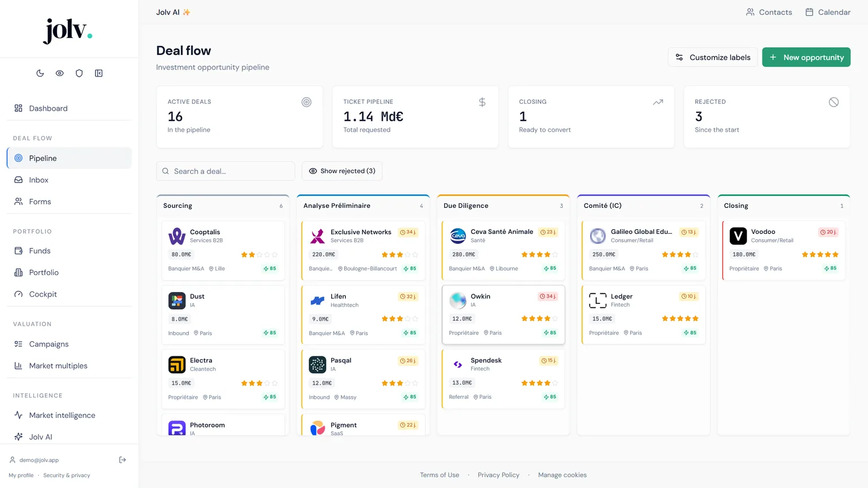The image size is (868, 488).
Task: Click the Galileo Global Edu logo
Action: point(598,236)
